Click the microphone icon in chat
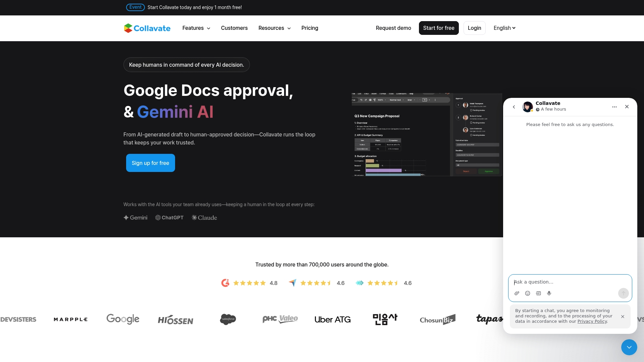Image resolution: width=644 pixels, height=362 pixels. pyautogui.click(x=549, y=293)
